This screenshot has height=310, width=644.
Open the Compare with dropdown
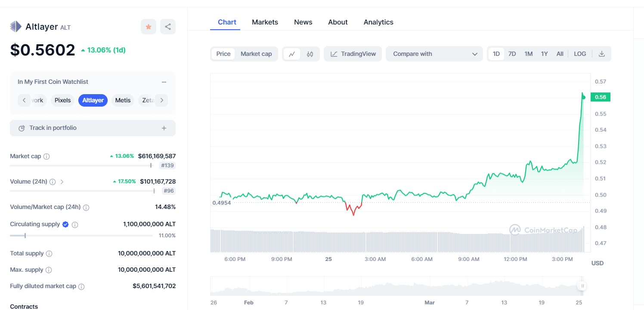(x=433, y=53)
